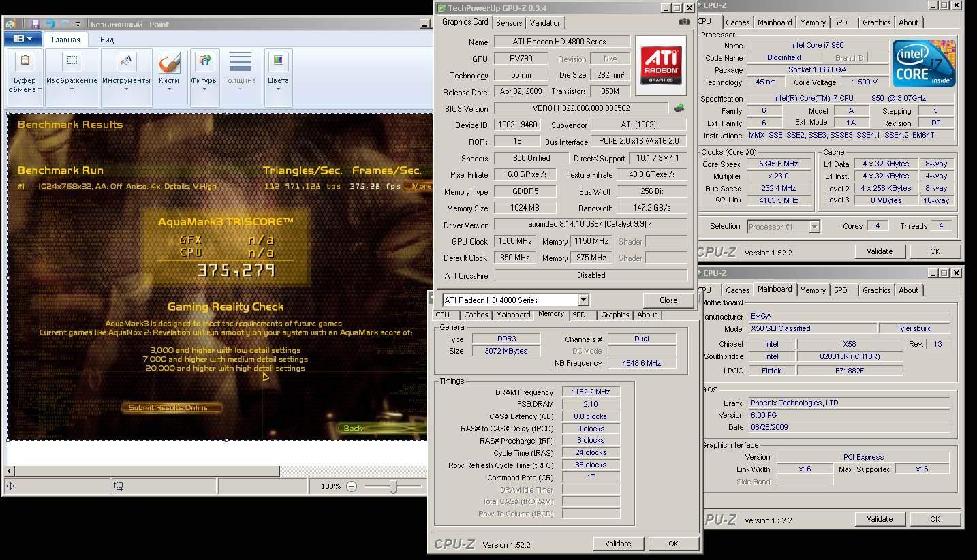Click the camera screenshot icon in GPU-Z
The width and height of the screenshot is (977, 560).
tap(685, 22)
